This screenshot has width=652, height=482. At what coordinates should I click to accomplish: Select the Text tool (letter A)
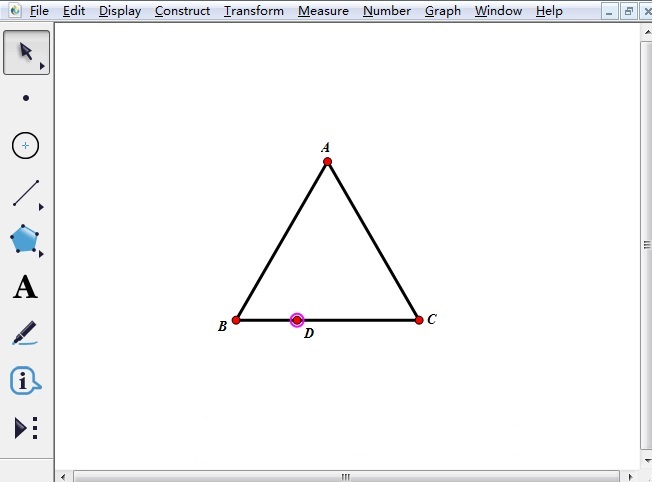(x=25, y=287)
